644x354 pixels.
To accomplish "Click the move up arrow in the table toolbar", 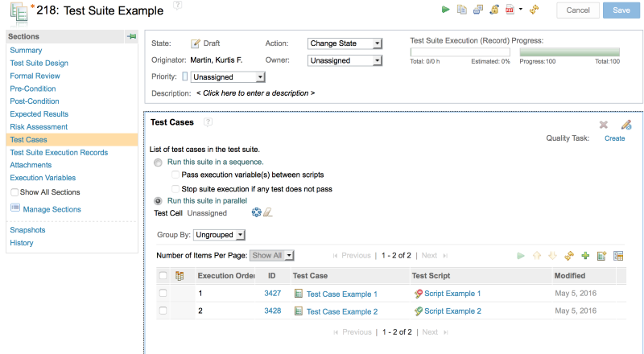I will 537,256.
